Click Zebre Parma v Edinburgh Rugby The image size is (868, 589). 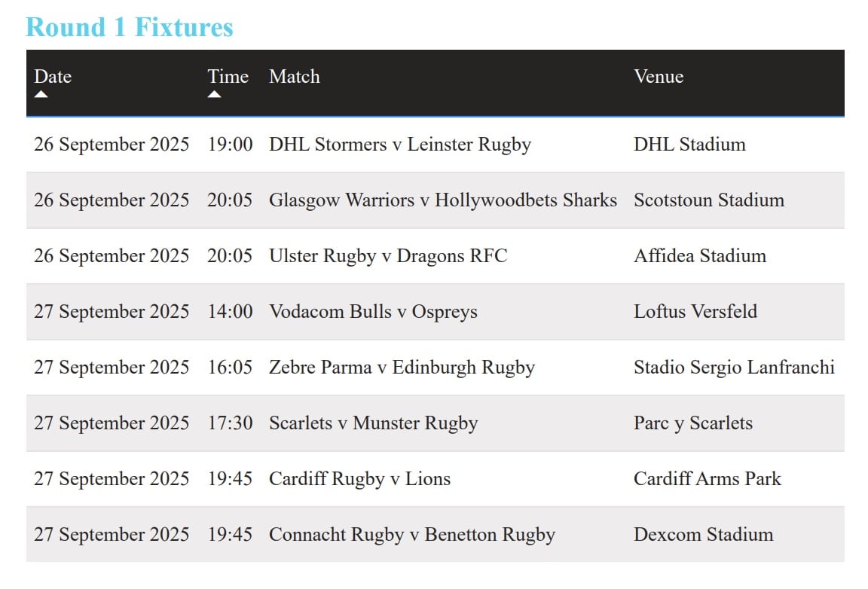(402, 368)
